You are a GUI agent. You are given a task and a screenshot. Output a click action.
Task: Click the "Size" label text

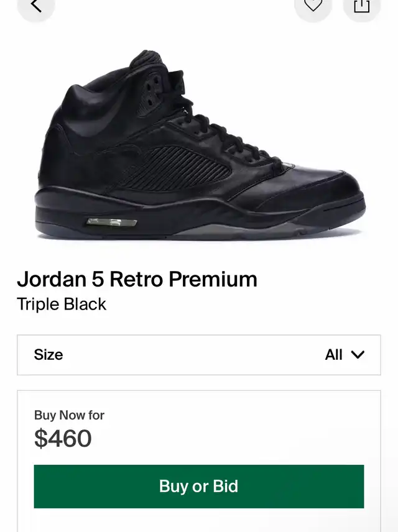49,354
